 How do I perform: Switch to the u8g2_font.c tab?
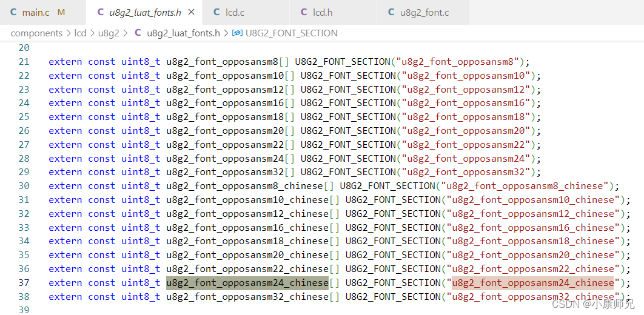423,12
